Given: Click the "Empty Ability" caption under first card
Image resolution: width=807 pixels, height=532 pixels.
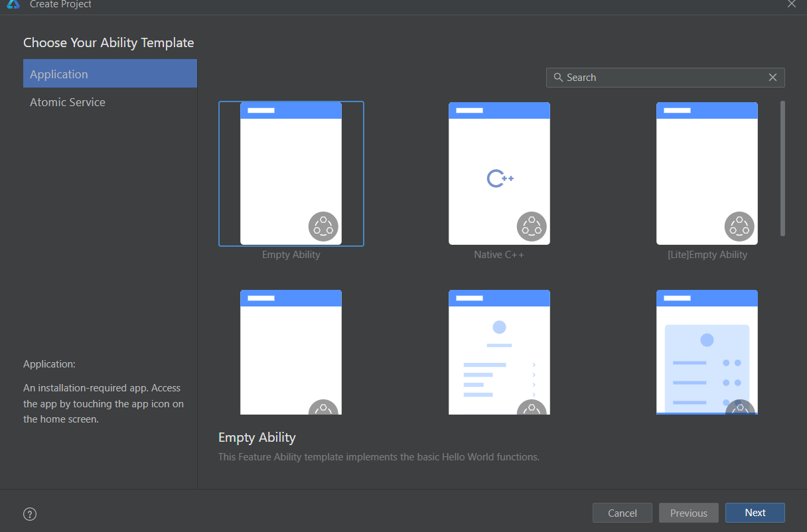Looking at the screenshot, I should pos(291,255).
